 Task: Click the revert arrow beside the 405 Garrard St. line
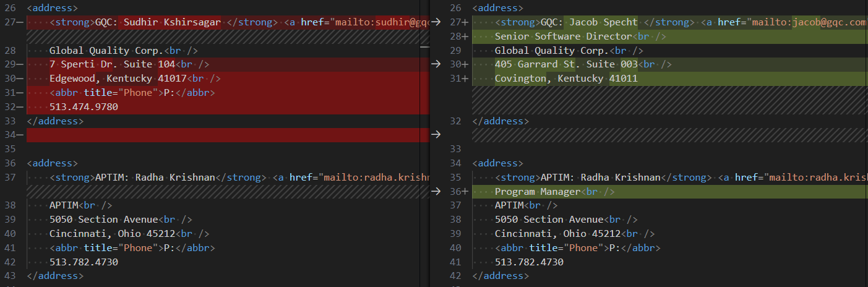[436, 64]
